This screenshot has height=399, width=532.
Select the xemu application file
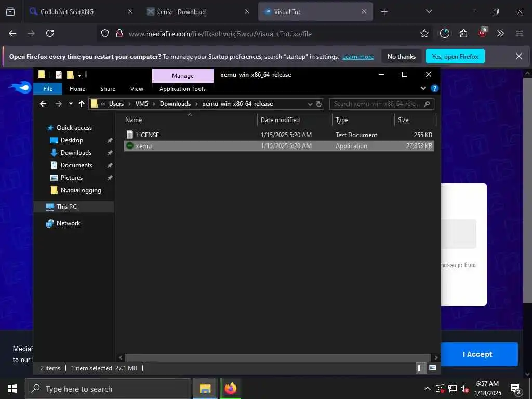(279, 146)
